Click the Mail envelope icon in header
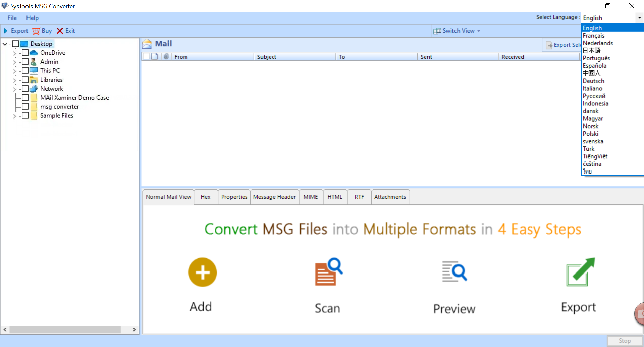This screenshot has width=644, height=347. pos(147,44)
